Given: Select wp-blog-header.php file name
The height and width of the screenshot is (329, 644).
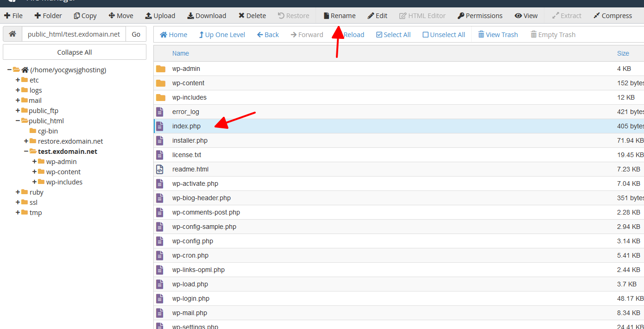Looking at the screenshot, I should point(202,198).
